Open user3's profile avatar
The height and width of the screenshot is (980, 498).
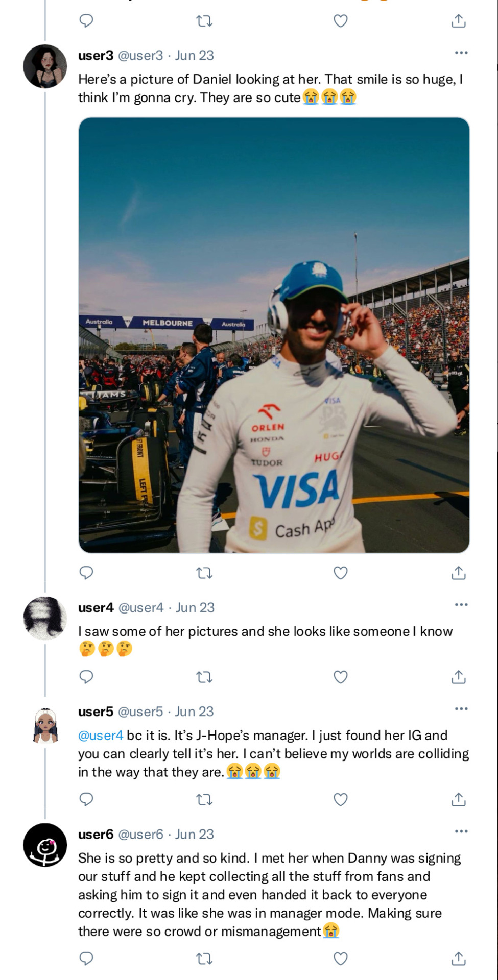pyautogui.click(x=45, y=66)
